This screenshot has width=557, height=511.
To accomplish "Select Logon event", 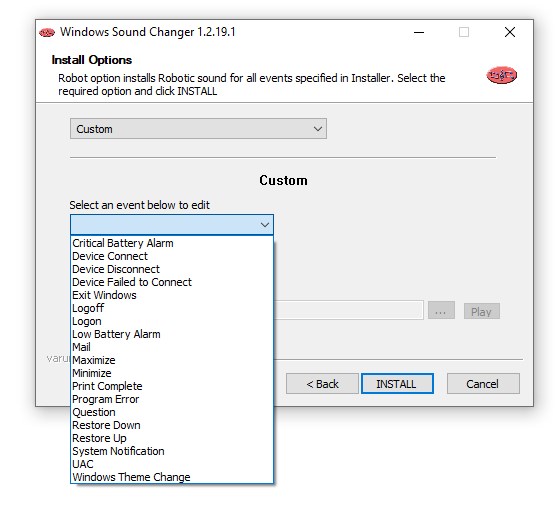I will [x=172, y=321].
